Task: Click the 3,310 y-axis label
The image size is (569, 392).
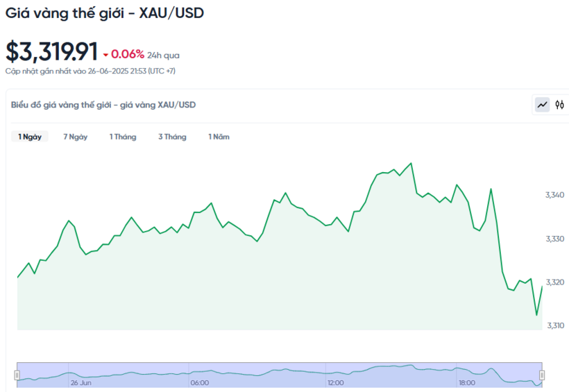Action: point(554,325)
